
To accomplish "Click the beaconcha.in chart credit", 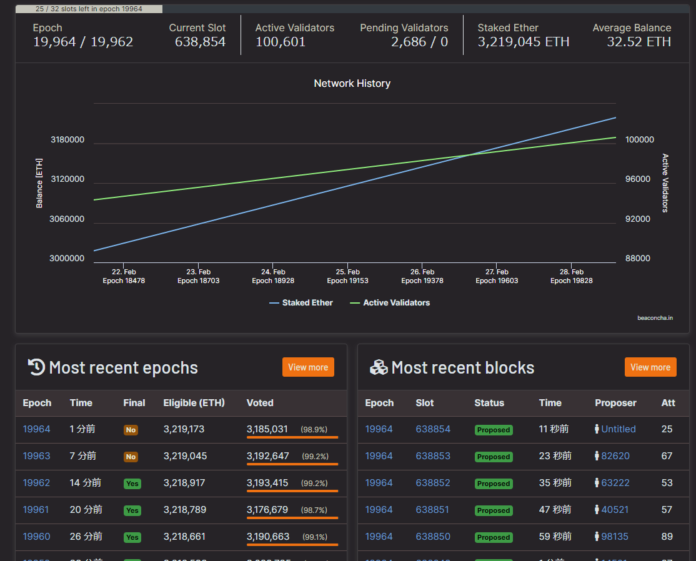I will tap(654, 318).
